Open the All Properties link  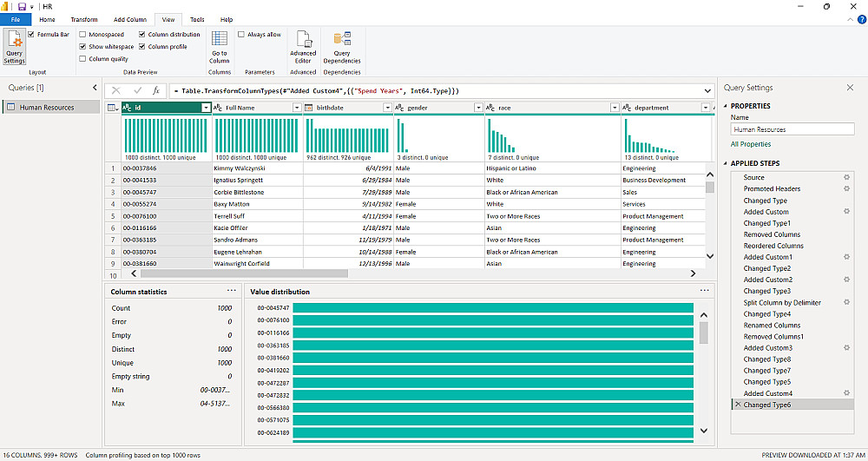pos(751,144)
